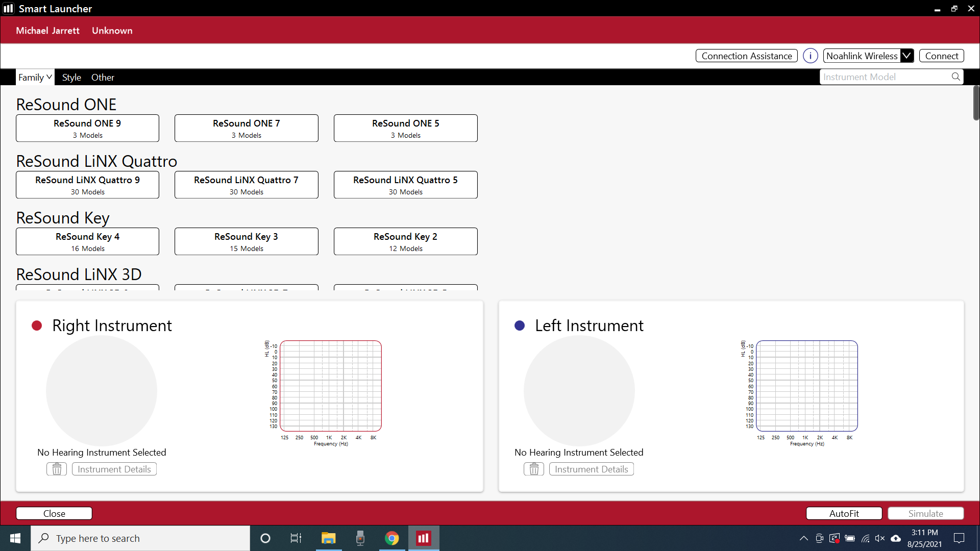Viewport: 980px width, 551px height.
Task: Select ReSound ONE 5 family
Action: tap(405, 128)
